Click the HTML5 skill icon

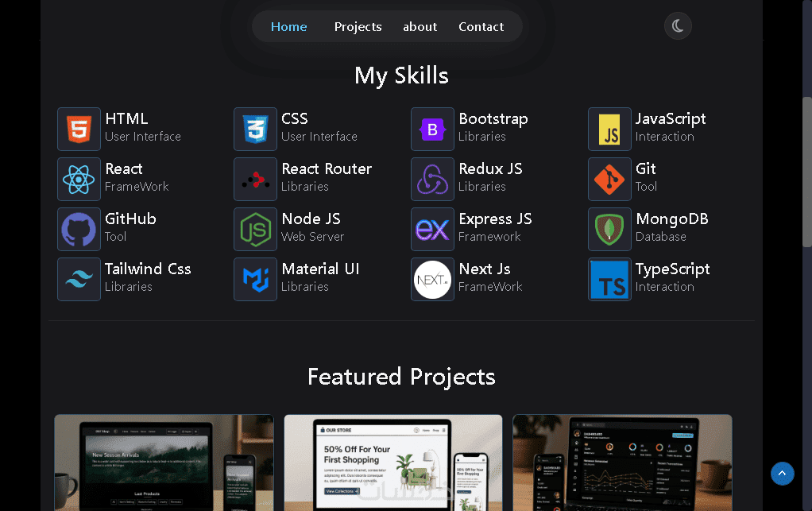(79, 129)
